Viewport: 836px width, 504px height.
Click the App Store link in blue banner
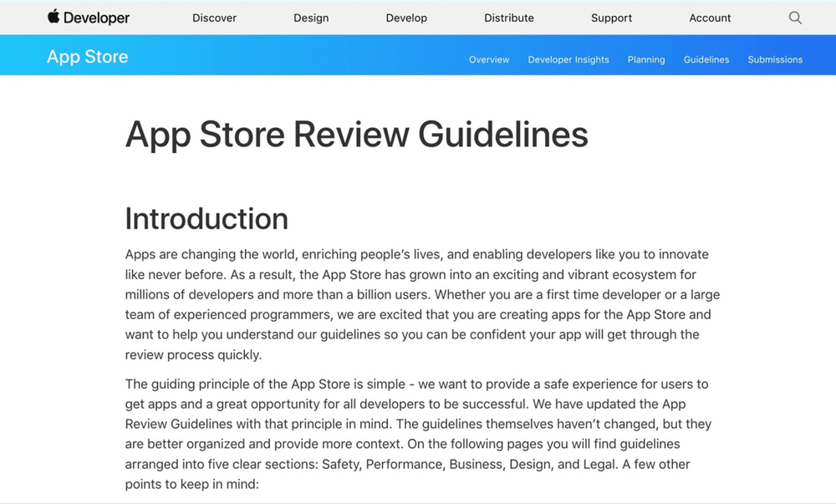[88, 56]
